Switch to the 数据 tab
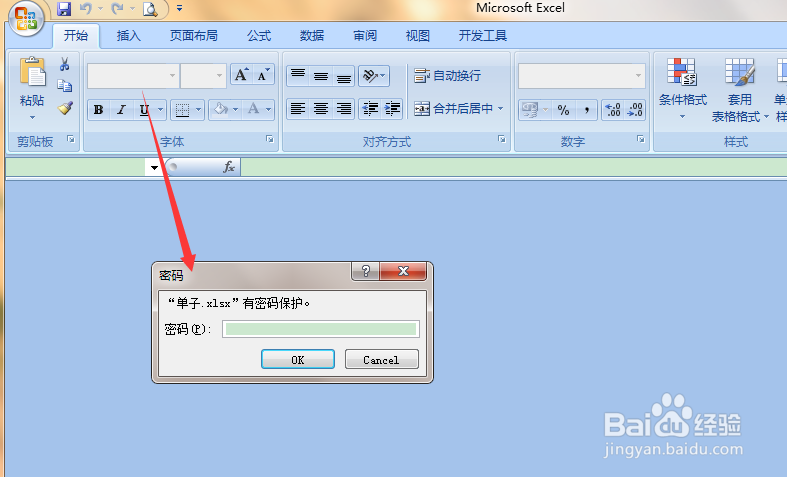The height and width of the screenshot is (477, 787). click(x=312, y=36)
